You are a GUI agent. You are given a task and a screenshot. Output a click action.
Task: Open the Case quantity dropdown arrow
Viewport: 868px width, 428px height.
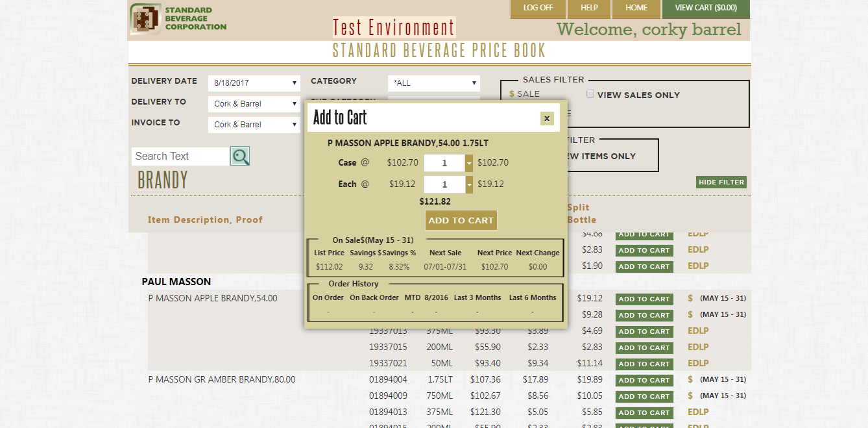click(x=469, y=163)
